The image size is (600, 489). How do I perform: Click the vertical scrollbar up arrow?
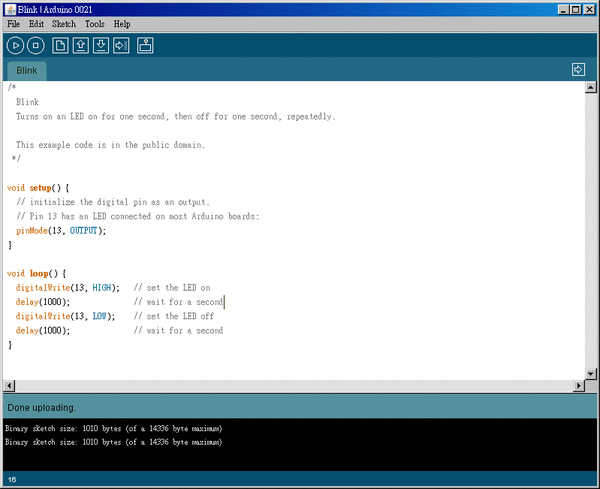pos(590,88)
